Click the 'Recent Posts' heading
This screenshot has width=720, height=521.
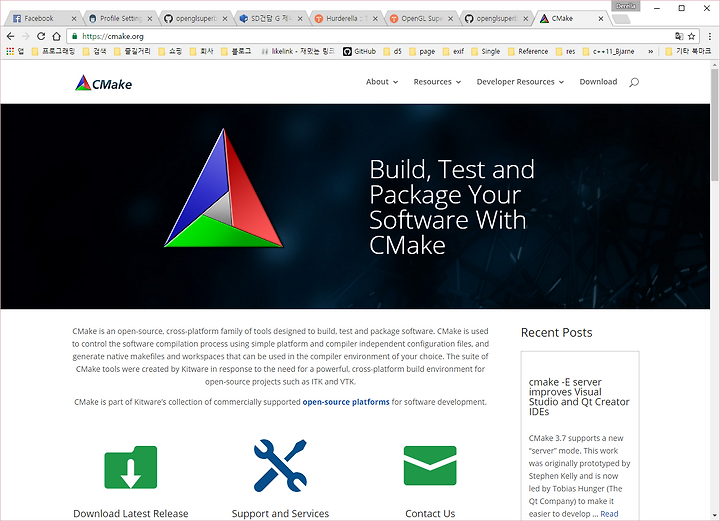coord(557,332)
